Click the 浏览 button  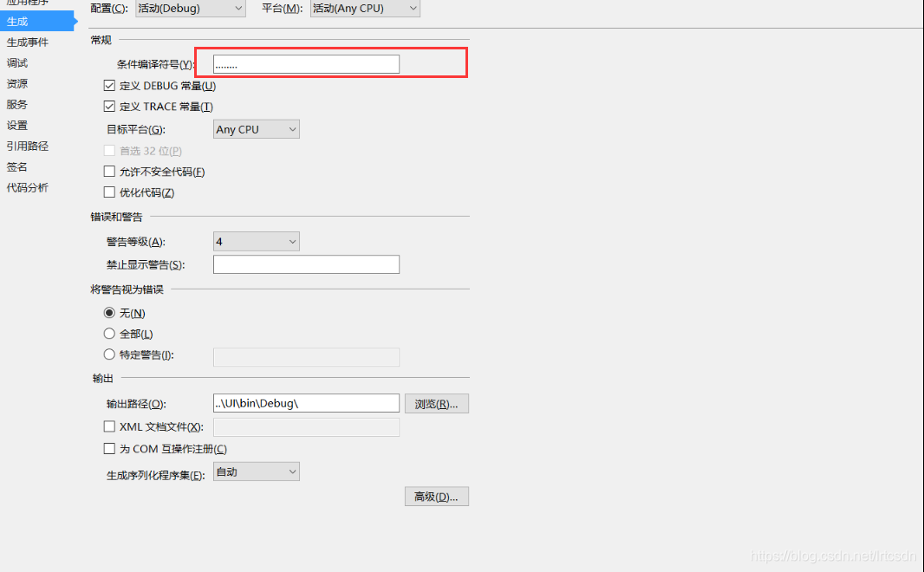pos(437,404)
